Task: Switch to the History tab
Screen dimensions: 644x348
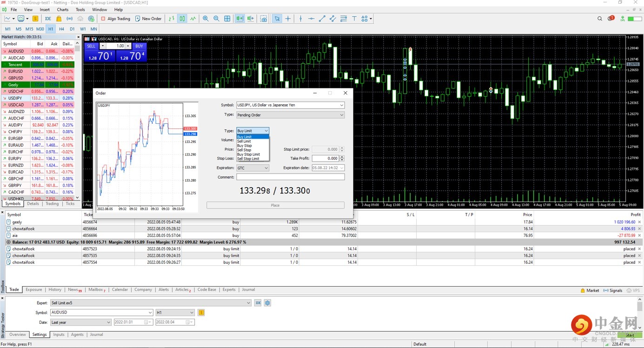Action: (x=55, y=290)
